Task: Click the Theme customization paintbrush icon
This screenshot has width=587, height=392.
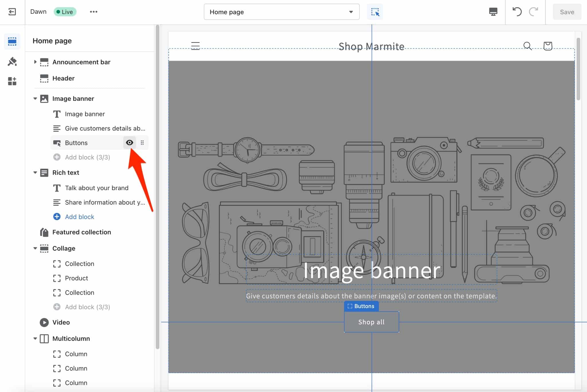Action: [12, 61]
